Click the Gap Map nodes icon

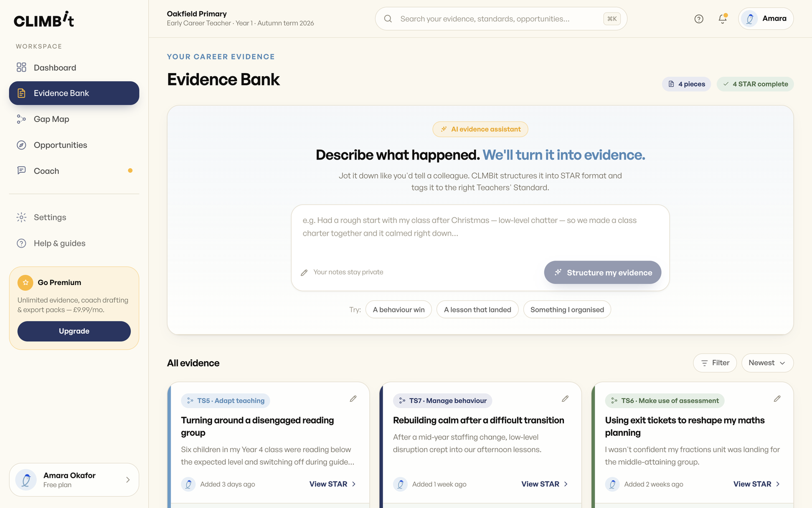click(x=21, y=119)
